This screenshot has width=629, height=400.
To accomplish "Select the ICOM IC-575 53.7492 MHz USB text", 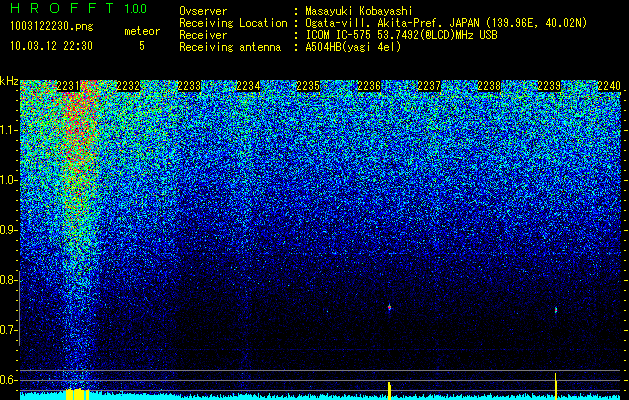I will tap(402, 35).
